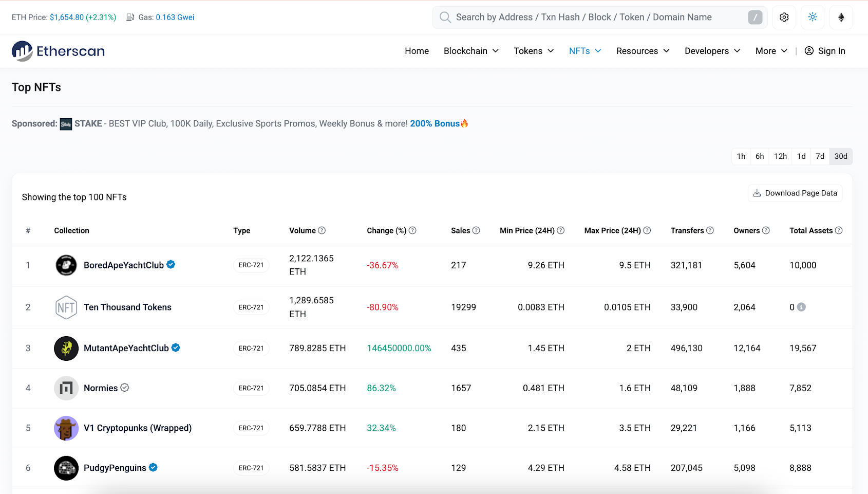Go to Home in navigation
The image size is (868, 494).
(x=417, y=51)
